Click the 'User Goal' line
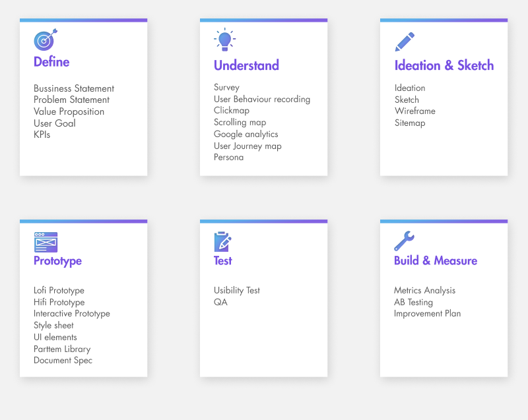Viewport: 528px width, 420px height. [55, 123]
